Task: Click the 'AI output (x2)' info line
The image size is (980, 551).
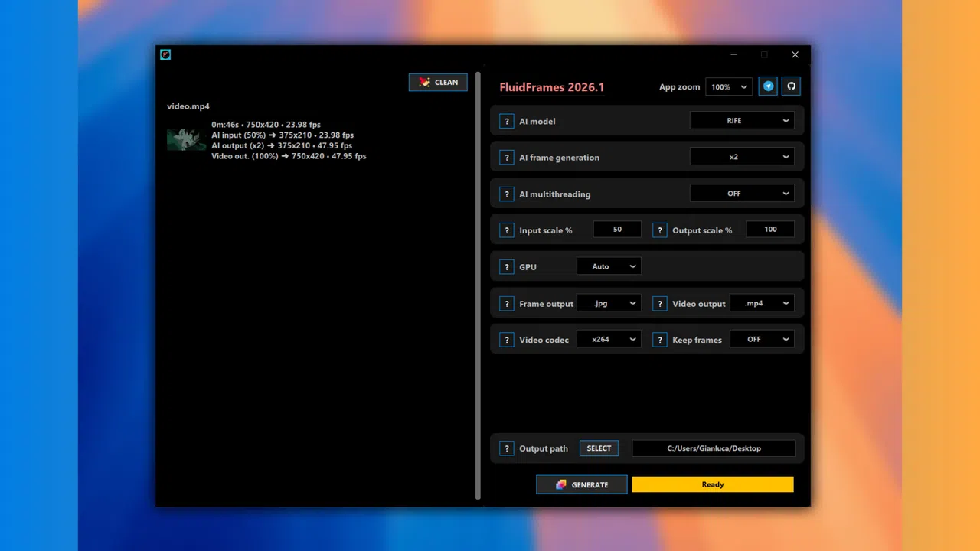Action: [x=282, y=145]
